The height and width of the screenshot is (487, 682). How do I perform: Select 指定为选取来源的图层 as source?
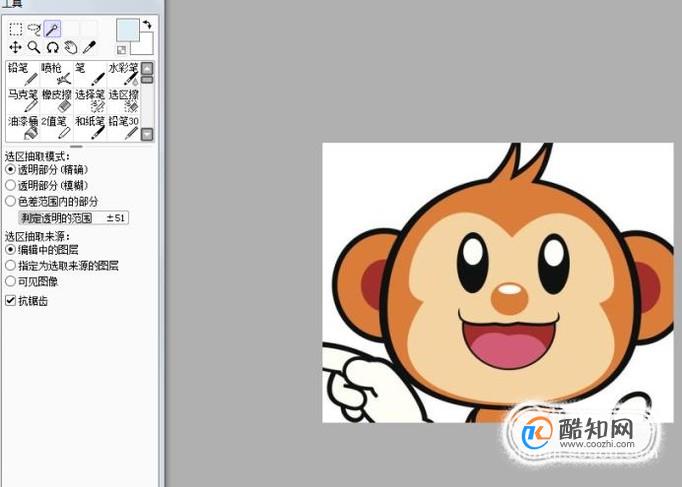[62, 266]
